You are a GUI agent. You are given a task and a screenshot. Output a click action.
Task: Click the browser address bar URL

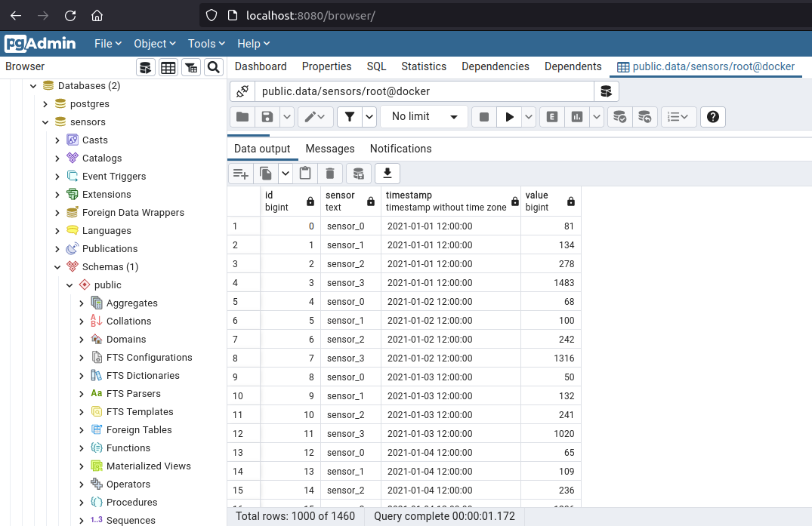click(310, 16)
